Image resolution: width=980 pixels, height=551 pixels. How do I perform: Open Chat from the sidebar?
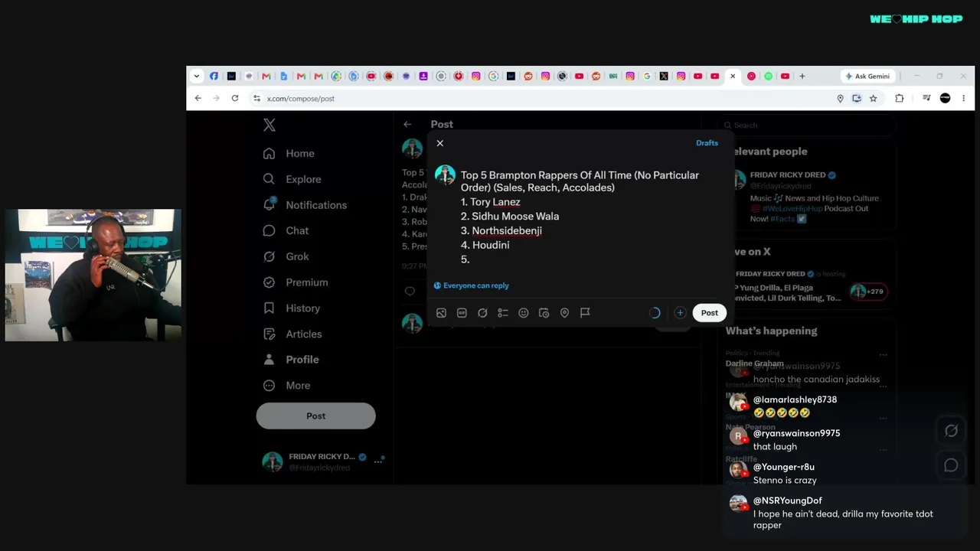(x=286, y=230)
